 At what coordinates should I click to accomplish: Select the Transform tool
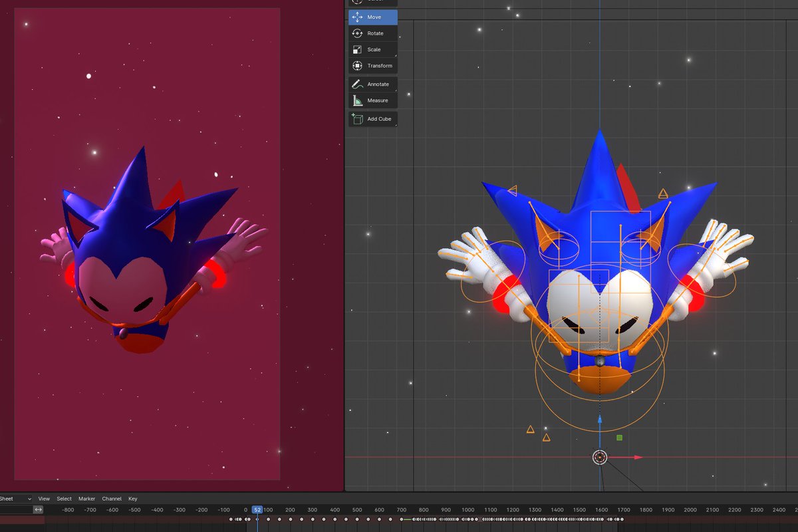pyautogui.click(x=373, y=66)
